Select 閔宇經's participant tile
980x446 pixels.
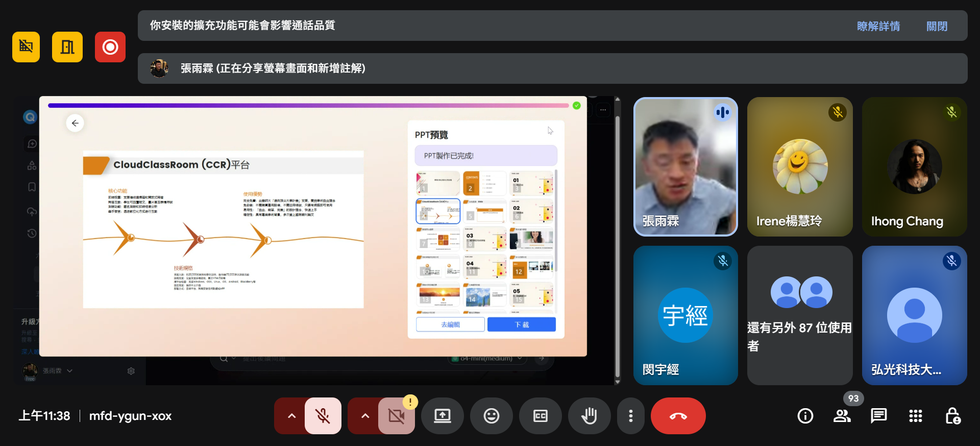tap(685, 315)
